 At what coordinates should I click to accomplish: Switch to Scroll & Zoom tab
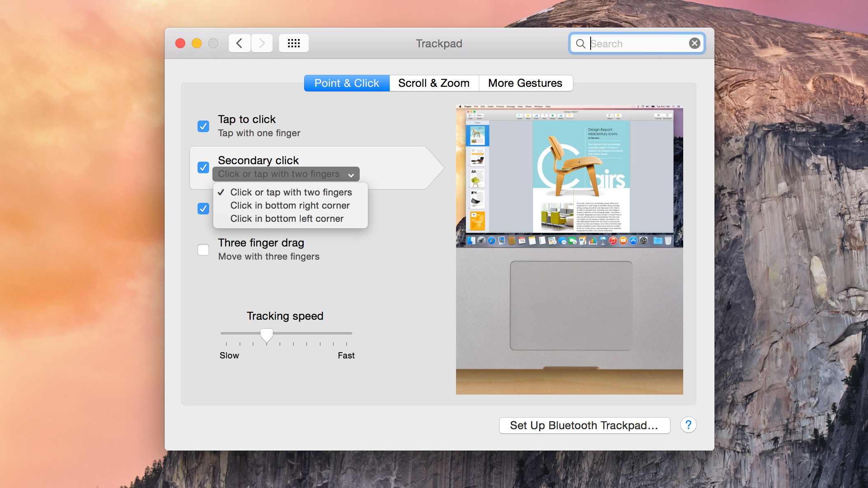tap(433, 84)
